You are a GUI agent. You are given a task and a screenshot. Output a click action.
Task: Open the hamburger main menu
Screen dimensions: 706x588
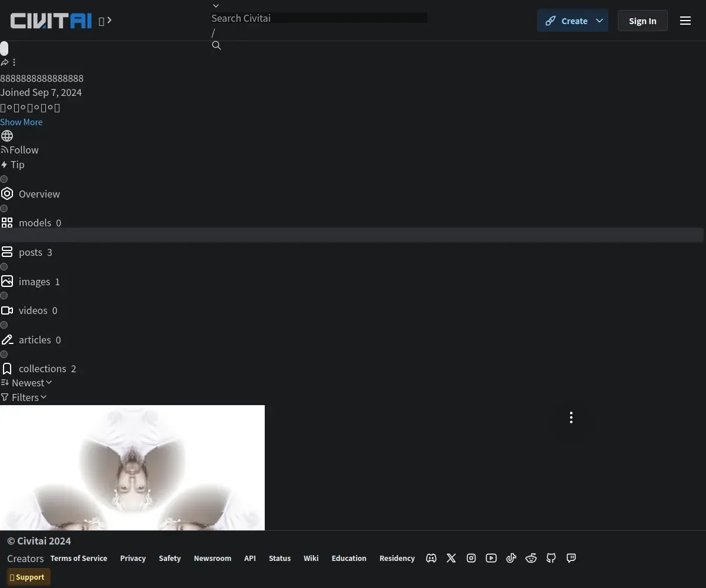click(685, 21)
